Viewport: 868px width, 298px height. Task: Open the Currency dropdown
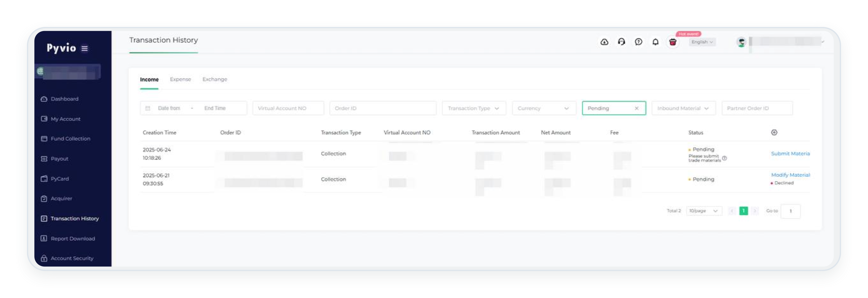543,108
